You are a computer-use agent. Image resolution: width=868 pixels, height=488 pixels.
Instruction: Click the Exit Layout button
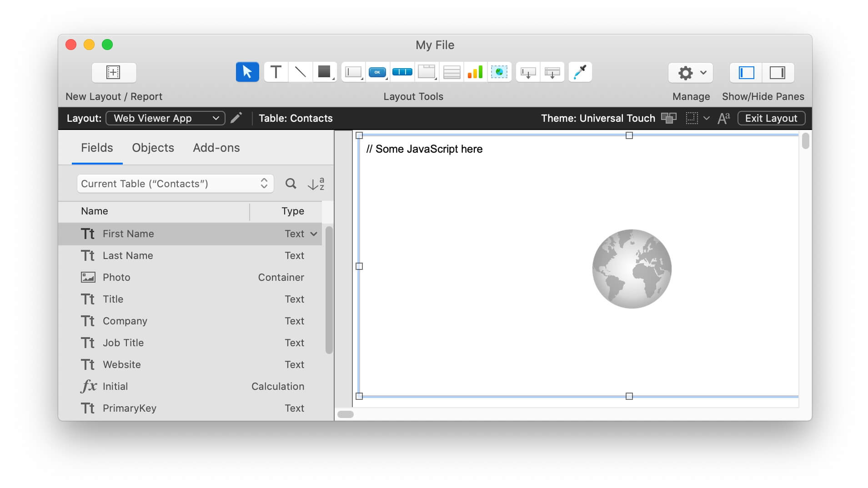(771, 118)
